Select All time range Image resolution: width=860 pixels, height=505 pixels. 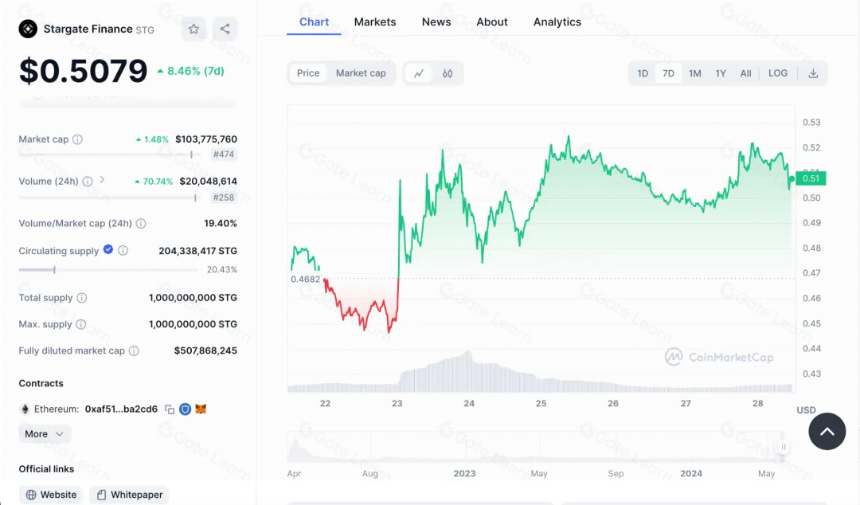click(746, 73)
